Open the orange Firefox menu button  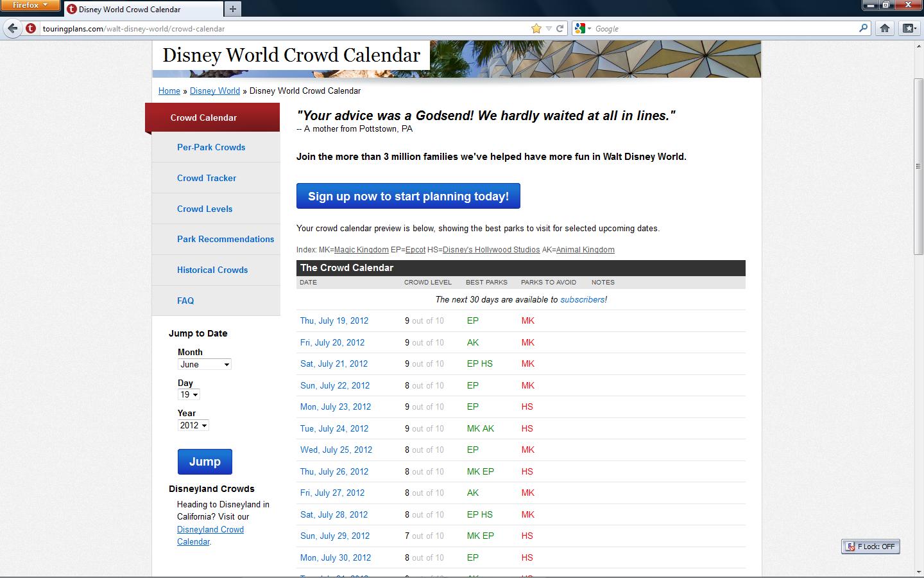[30, 5]
